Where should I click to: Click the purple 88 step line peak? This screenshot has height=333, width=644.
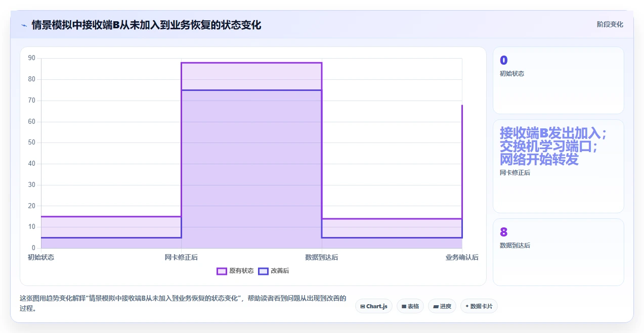251,63
